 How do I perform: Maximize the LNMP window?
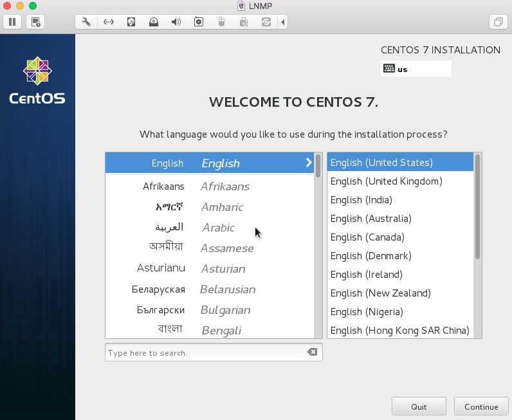pyautogui.click(x=33, y=6)
